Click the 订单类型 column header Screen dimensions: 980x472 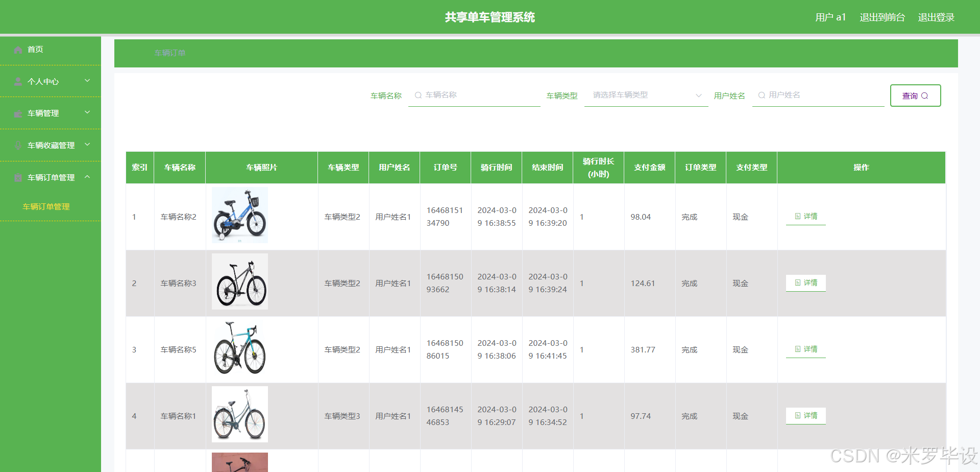tap(700, 168)
